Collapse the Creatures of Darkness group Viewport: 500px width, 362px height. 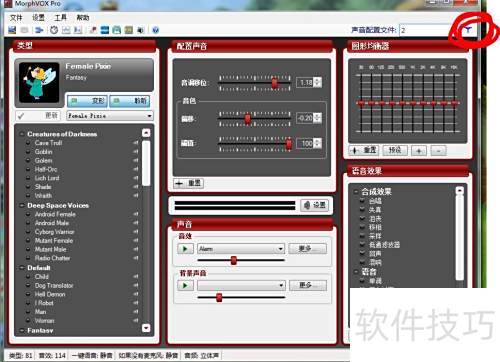coord(22,134)
